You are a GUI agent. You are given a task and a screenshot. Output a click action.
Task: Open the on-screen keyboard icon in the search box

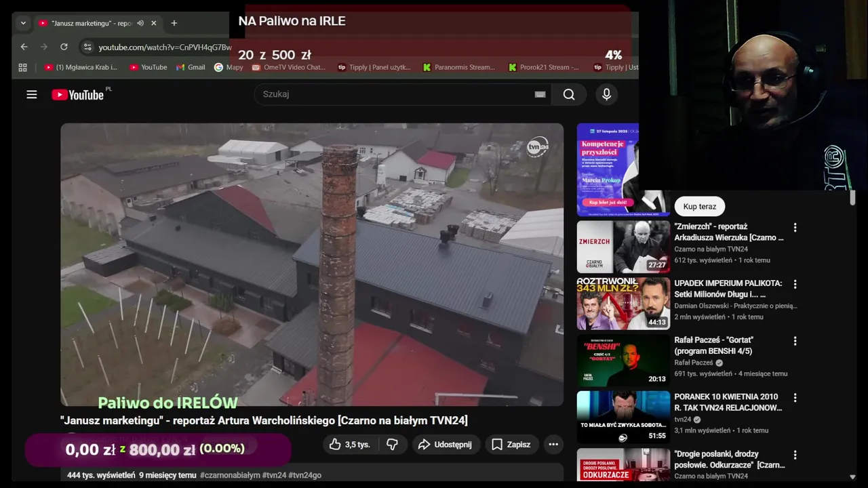[540, 94]
